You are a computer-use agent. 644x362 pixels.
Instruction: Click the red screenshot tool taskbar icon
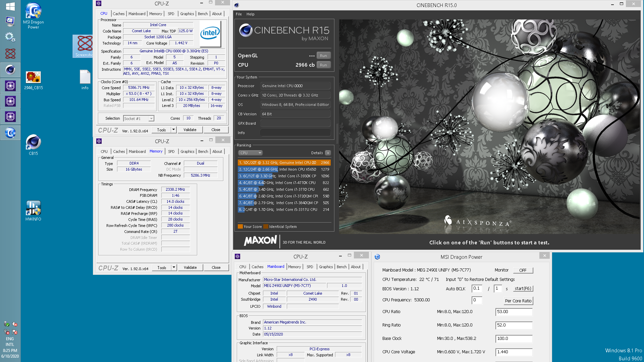10,53
